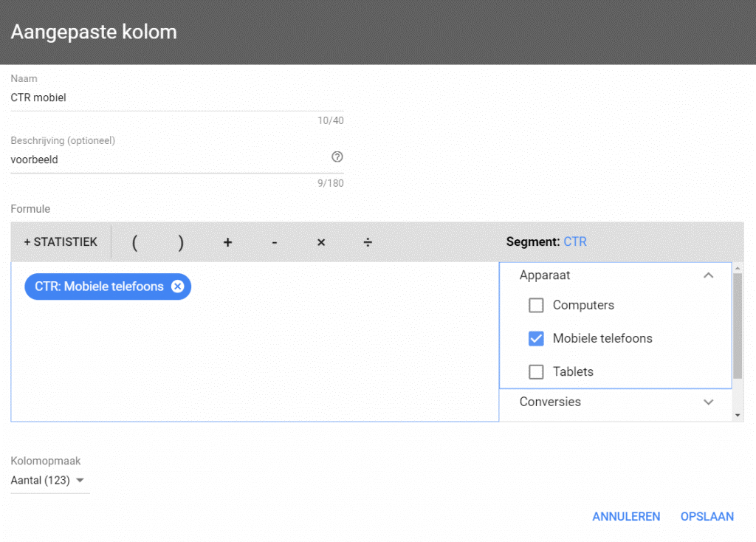Remove the CTR: Mobiele telefoons chip

click(x=177, y=287)
